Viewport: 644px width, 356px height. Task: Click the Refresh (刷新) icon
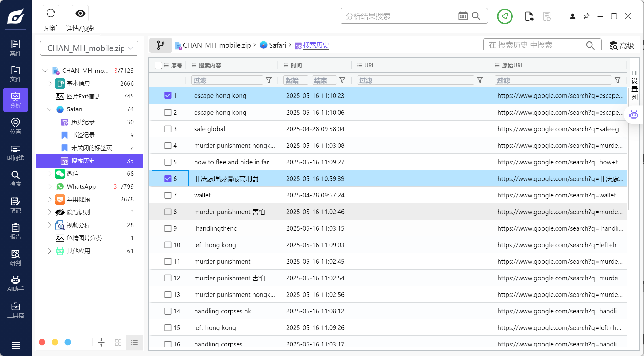(x=51, y=13)
